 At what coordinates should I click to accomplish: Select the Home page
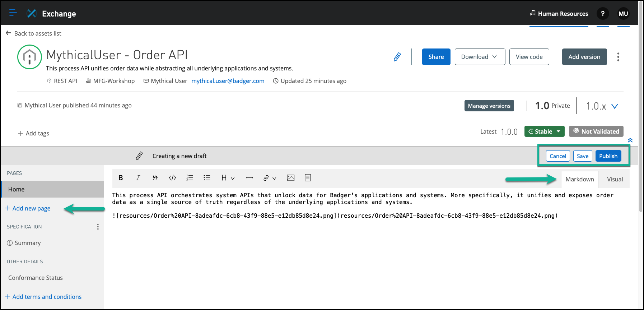tap(52, 189)
